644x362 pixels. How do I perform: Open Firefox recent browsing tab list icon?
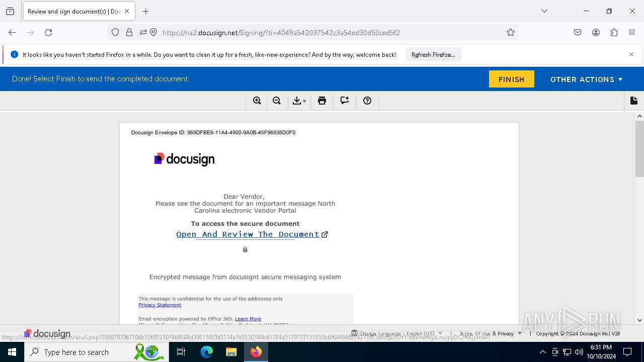10,11
